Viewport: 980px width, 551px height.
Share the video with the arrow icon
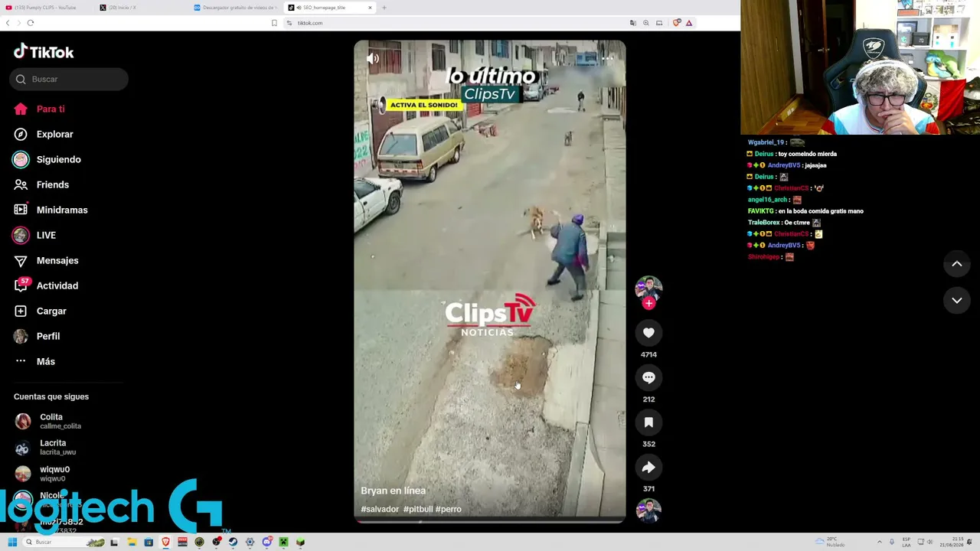tap(648, 468)
